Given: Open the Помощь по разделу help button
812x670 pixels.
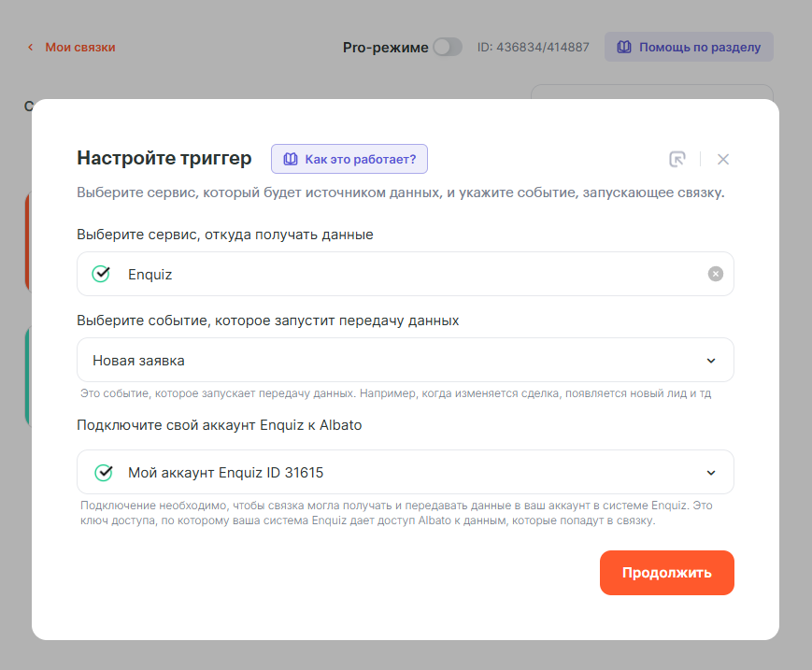Looking at the screenshot, I should point(689,47).
